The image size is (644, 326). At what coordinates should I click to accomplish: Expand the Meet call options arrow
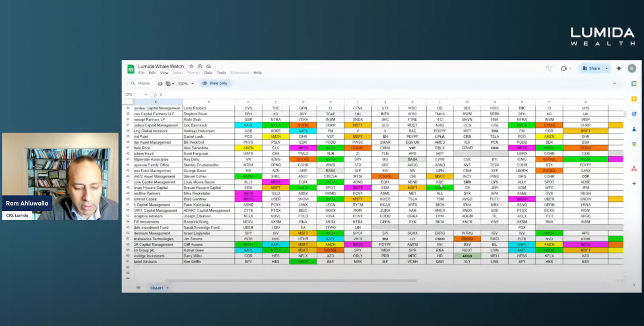click(x=570, y=68)
